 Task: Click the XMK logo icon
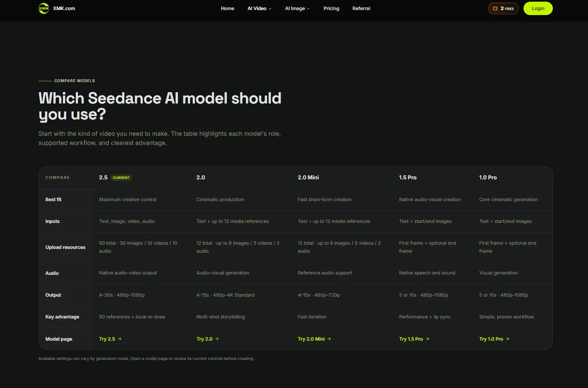point(44,8)
